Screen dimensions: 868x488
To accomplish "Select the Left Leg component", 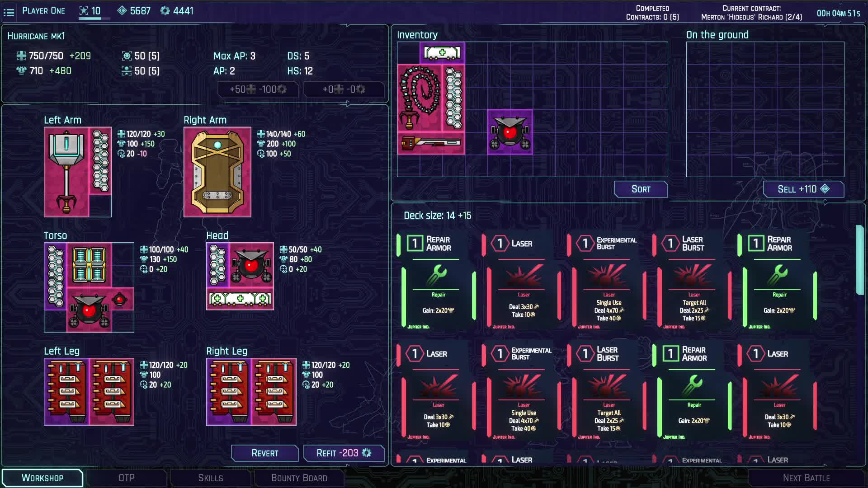I will pyautogui.click(x=89, y=391).
